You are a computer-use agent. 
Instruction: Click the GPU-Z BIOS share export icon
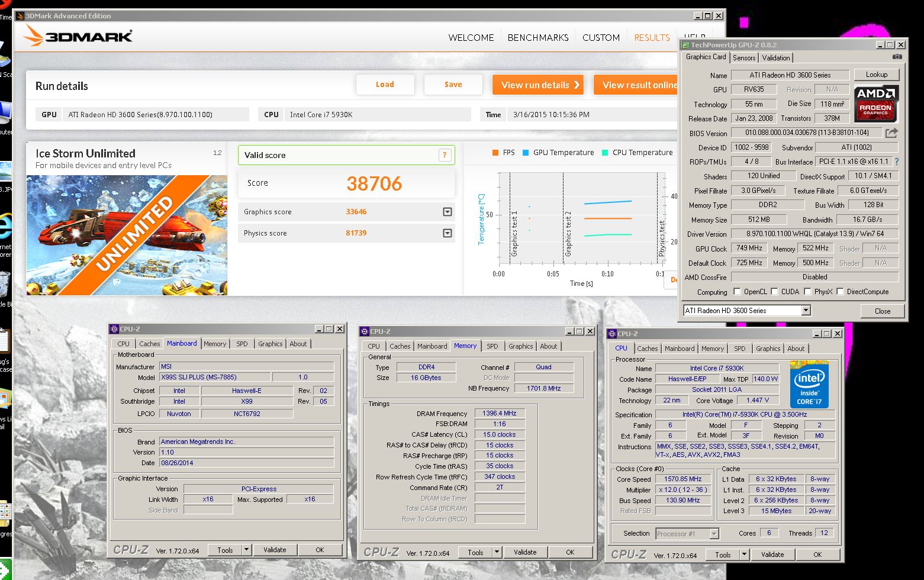tap(892, 133)
